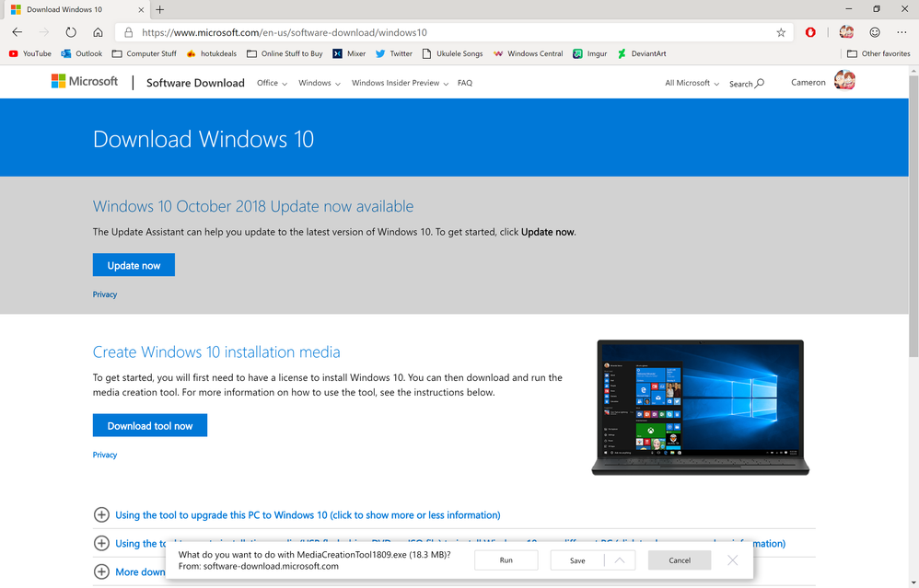Screen dimensions: 919x588
Task: Open browser Settings and more ellipsis
Action: point(902,32)
